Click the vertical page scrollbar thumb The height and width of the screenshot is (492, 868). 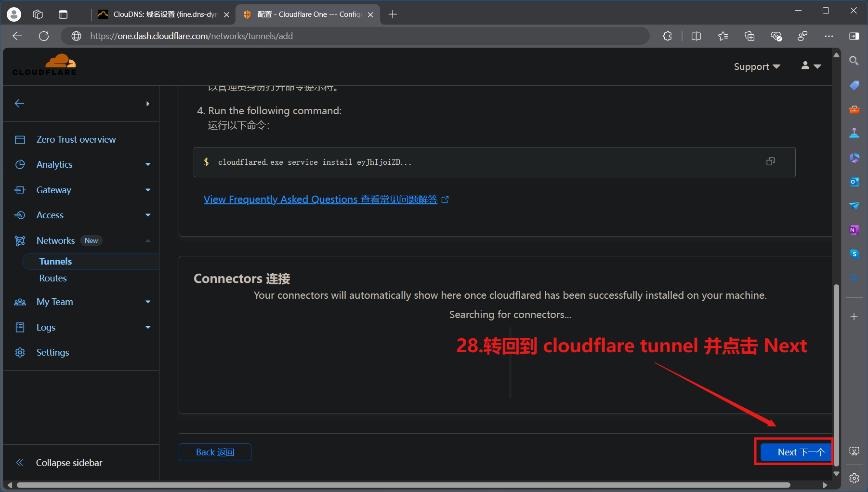pyautogui.click(x=836, y=376)
